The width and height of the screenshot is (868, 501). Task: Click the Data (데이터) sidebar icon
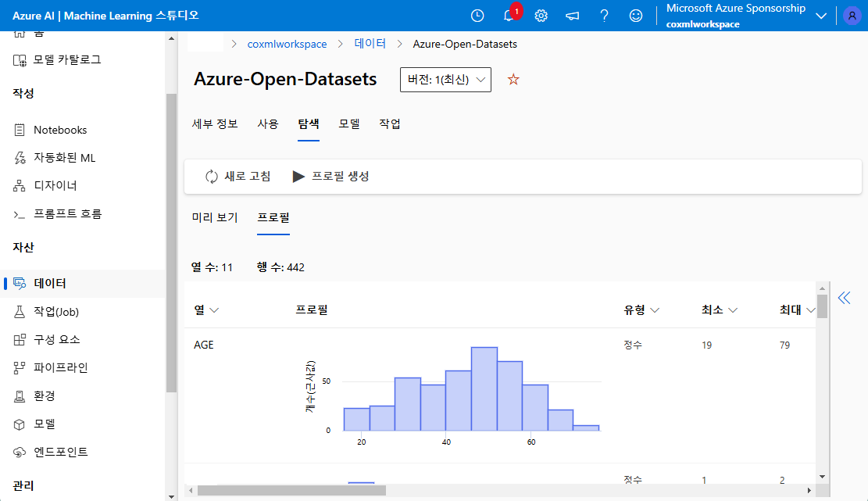20,284
